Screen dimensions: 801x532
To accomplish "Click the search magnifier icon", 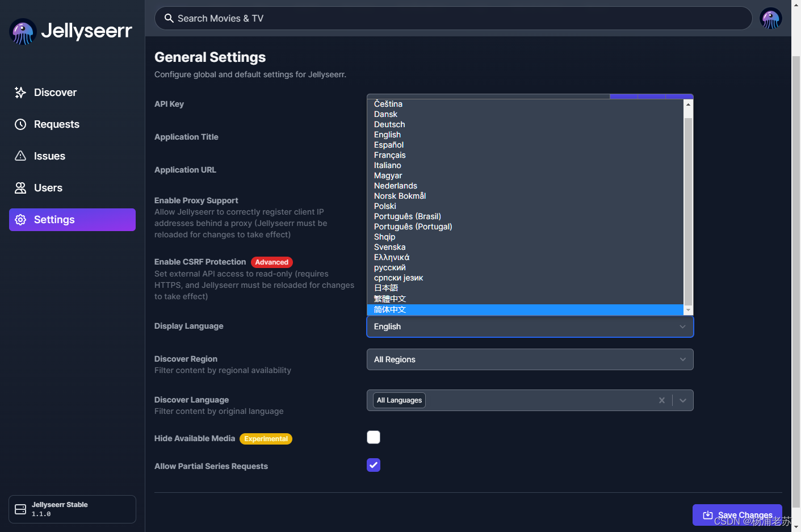I will pos(169,18).
